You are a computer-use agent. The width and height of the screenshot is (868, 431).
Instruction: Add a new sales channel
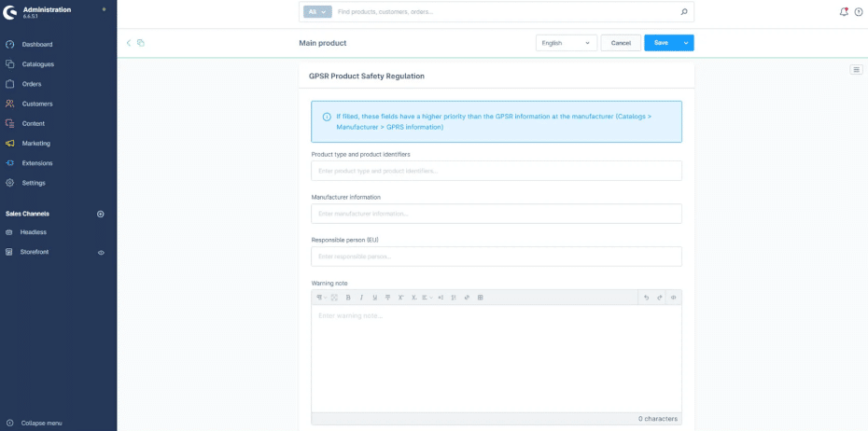click(x=101, y=215)
